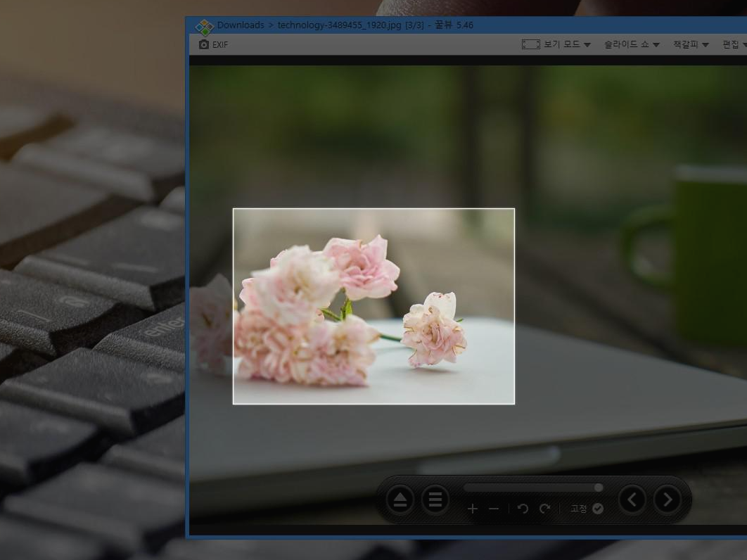Open the EXIF camera info
Screen dimensions: 747x560
[x=213, y=44]
